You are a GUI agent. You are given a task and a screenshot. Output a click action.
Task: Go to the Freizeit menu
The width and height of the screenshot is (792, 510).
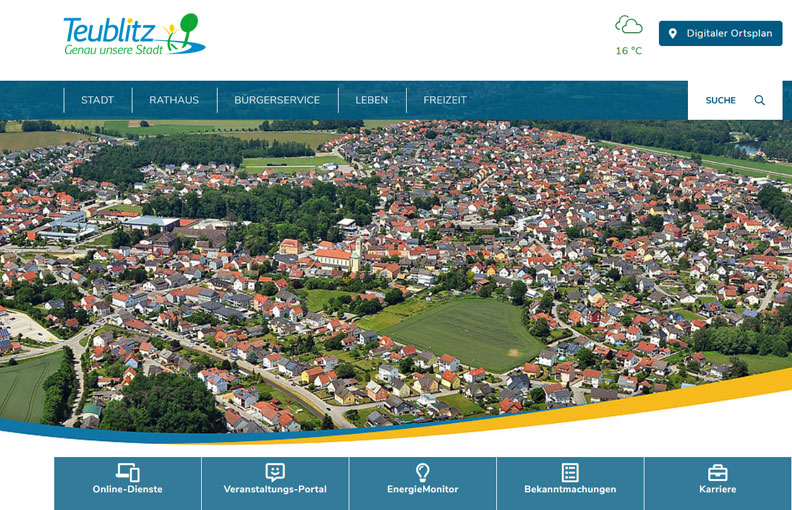(x=445, y=101)
